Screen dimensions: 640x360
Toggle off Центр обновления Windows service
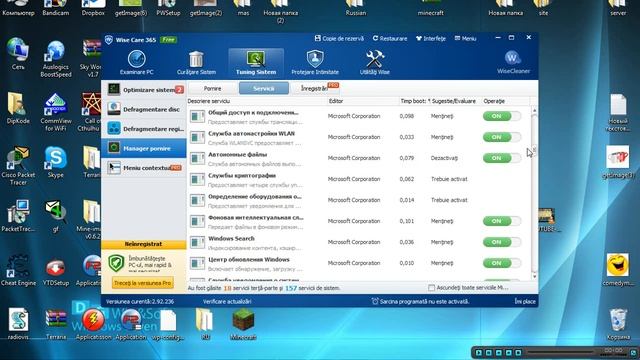coord(502,263)
